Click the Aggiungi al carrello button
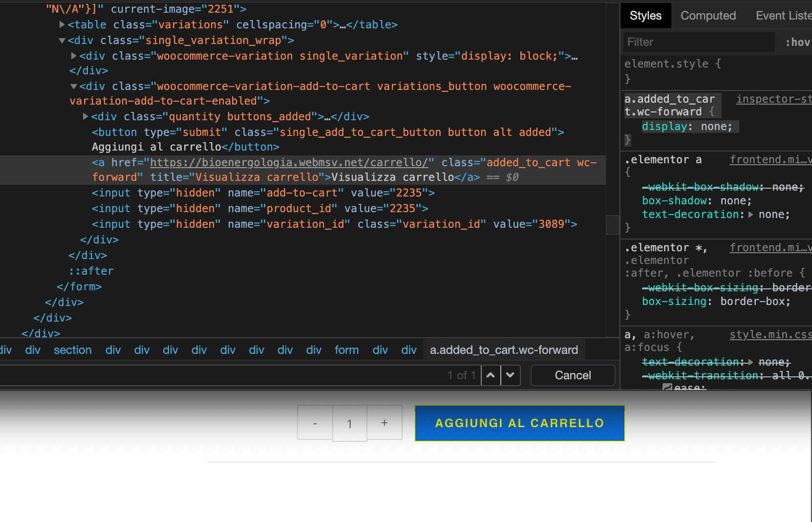 [519, 423]
